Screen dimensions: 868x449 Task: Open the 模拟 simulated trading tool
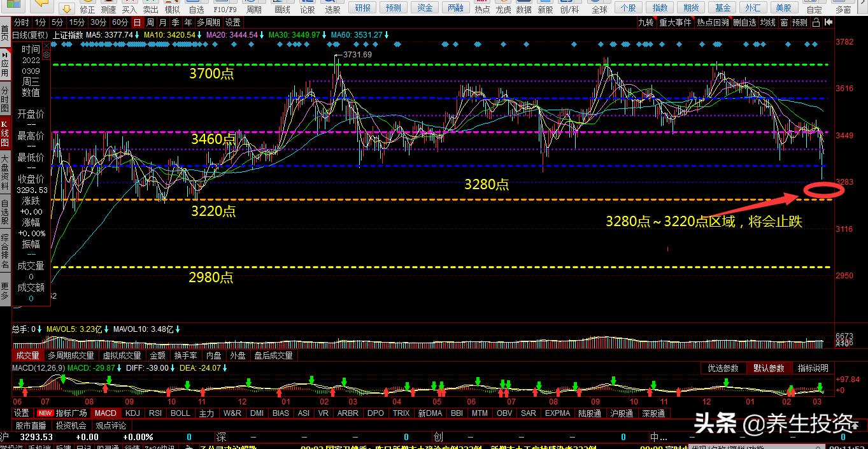[x=172, y=7]
